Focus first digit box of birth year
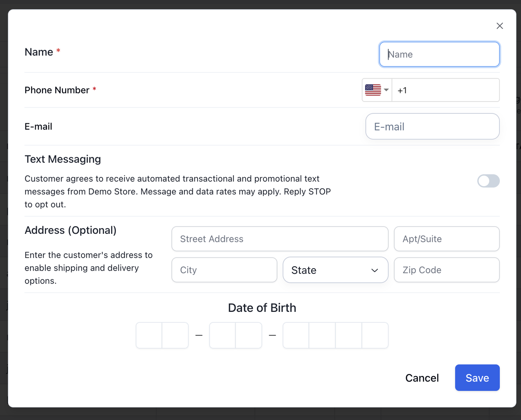521x420 pixels. click(296, 336)
